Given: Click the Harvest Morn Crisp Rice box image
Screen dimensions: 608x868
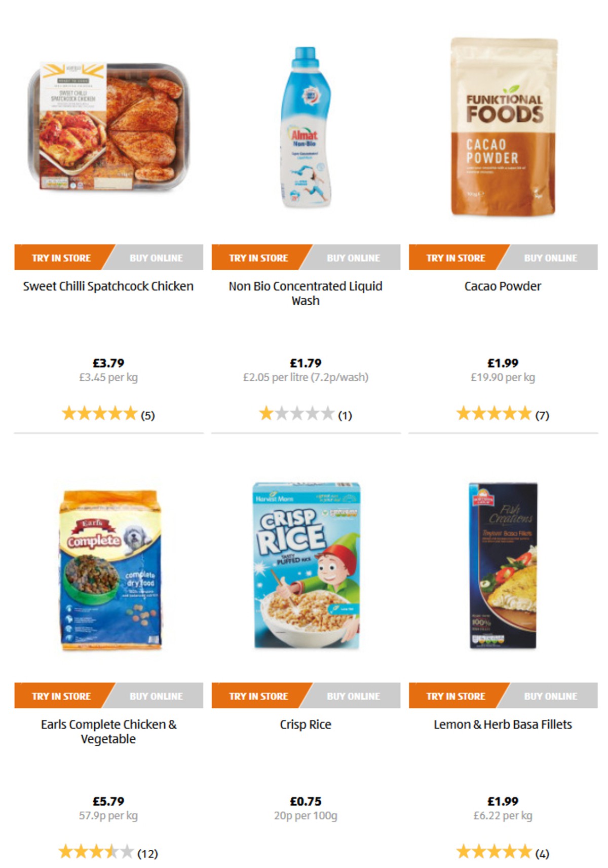Looking at the screenshot, I should pyautogui.click(x=303, y=568).
